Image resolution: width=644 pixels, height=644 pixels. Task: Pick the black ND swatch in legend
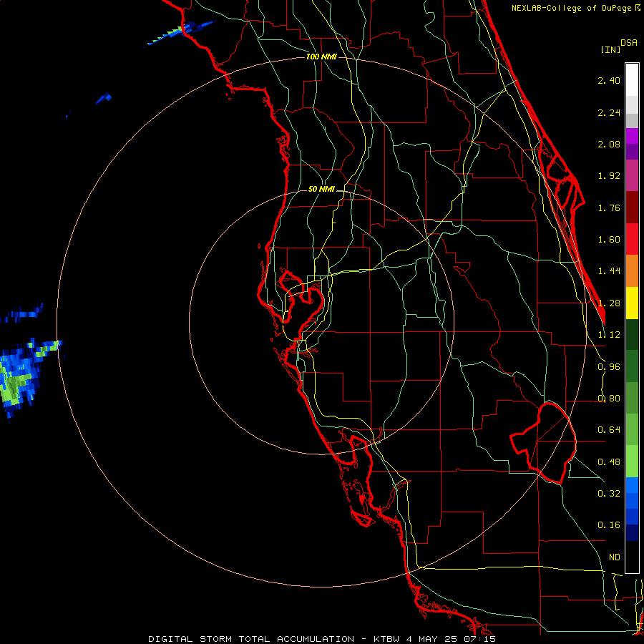632,557
